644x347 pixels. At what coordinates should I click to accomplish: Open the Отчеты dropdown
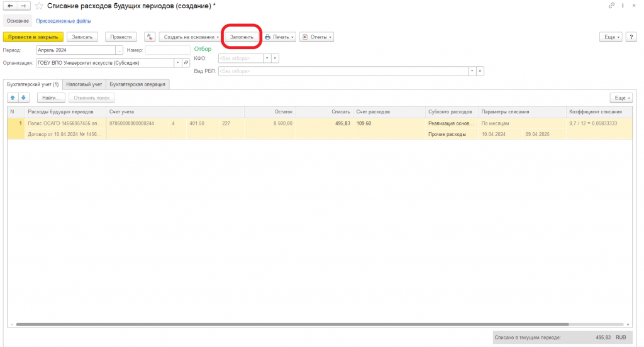pos(317,37)
